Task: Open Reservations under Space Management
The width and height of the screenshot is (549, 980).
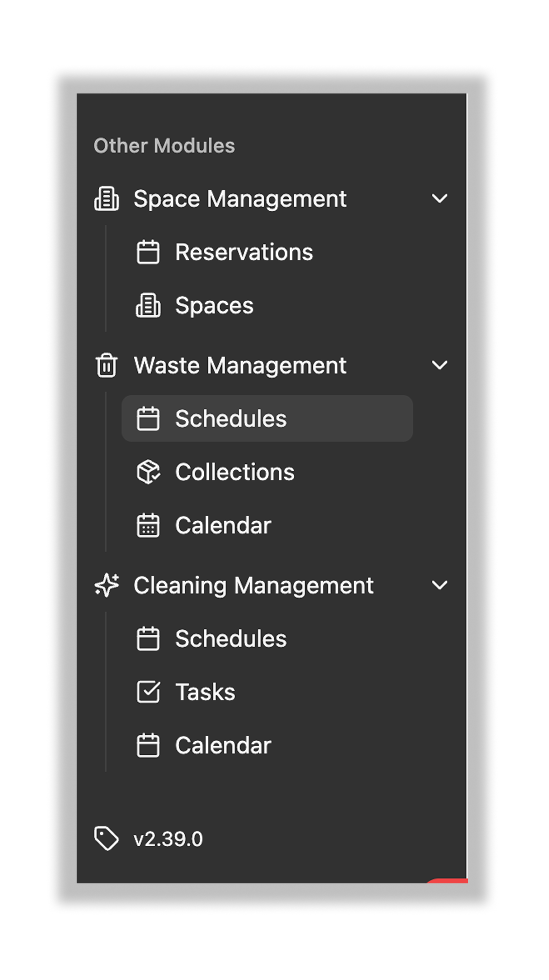Action: tap(244, 251)
